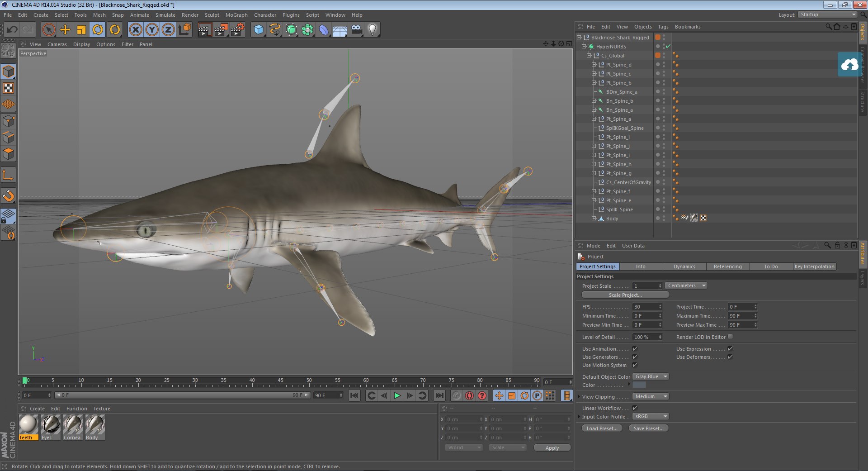The width and height of the screenshot is (868, 471).
Task: Uncheck Use Expression checkbox
Action: pyautogui.click(x=730, y=348)
